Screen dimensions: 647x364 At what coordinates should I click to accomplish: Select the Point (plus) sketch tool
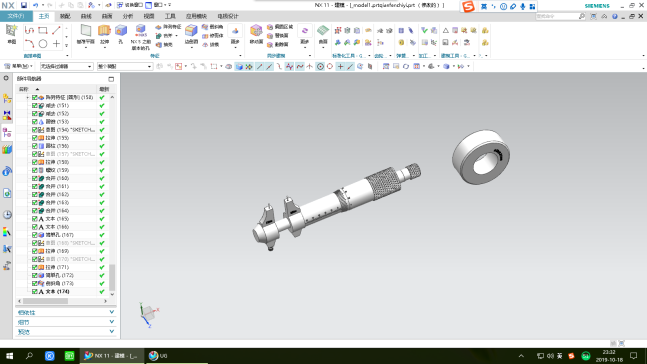coord(56,43)
